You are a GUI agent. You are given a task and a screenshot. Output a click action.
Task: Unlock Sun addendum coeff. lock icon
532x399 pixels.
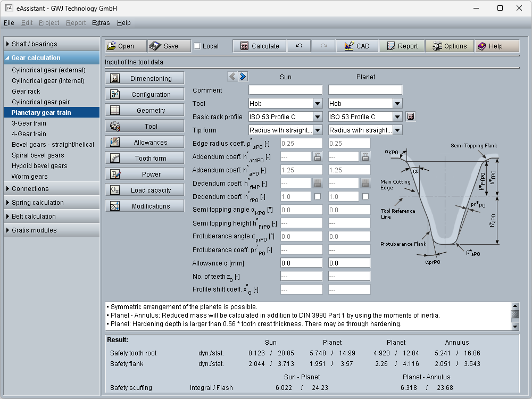[x=318, y=156]
